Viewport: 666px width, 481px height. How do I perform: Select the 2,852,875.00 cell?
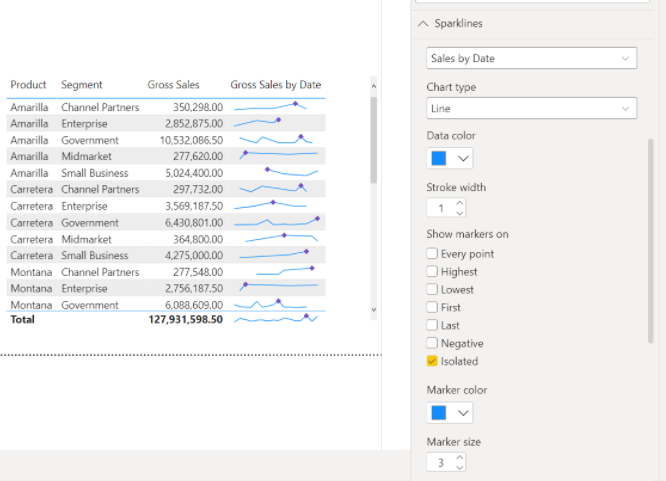pos(194,124)
